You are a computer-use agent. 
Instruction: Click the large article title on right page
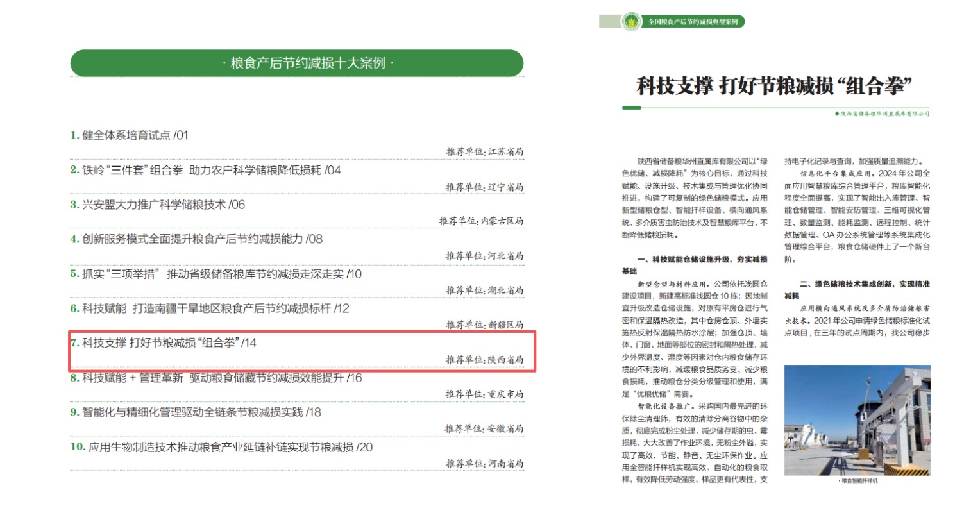point(774,86)
